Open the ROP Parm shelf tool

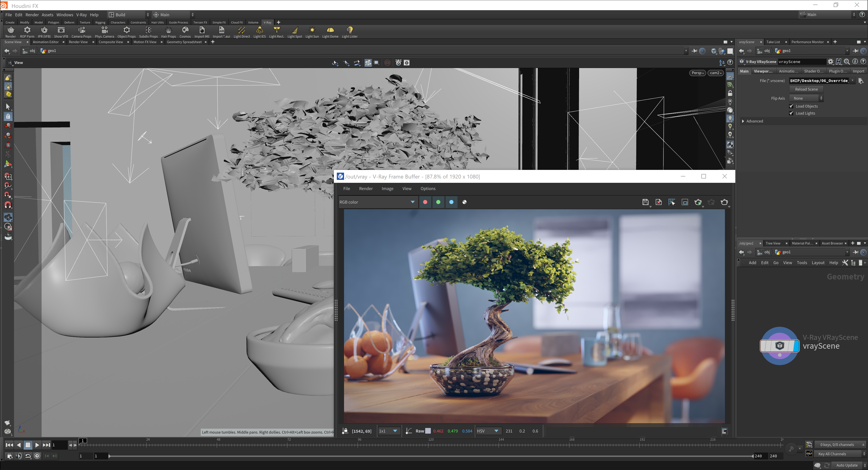27,32
